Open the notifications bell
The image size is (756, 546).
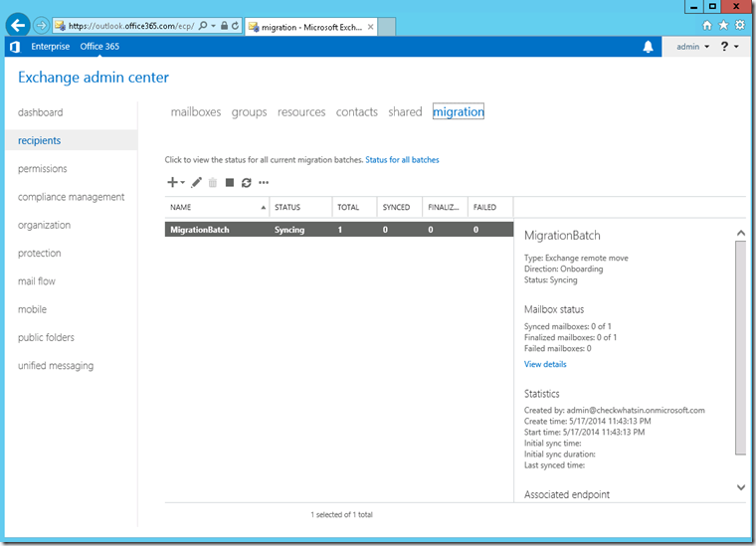click(648, 47)
